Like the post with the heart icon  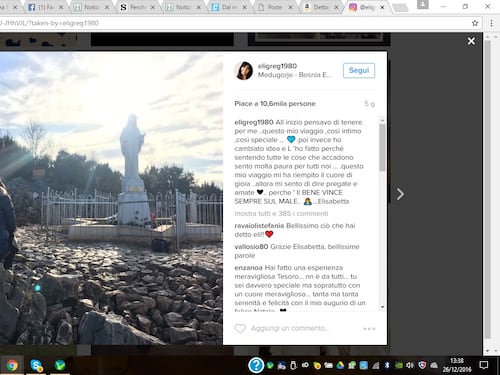(x=240, y=328)
